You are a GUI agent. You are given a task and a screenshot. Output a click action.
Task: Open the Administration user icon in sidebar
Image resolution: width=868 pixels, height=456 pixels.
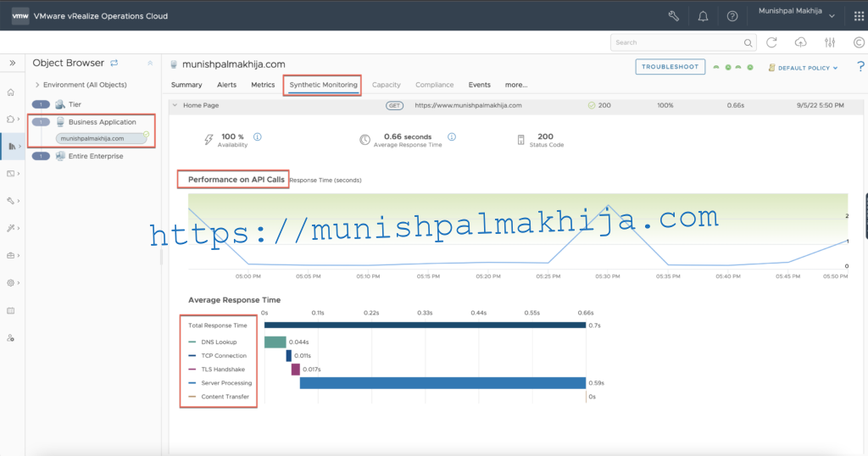pyautogui.click(x=10, y=337)
